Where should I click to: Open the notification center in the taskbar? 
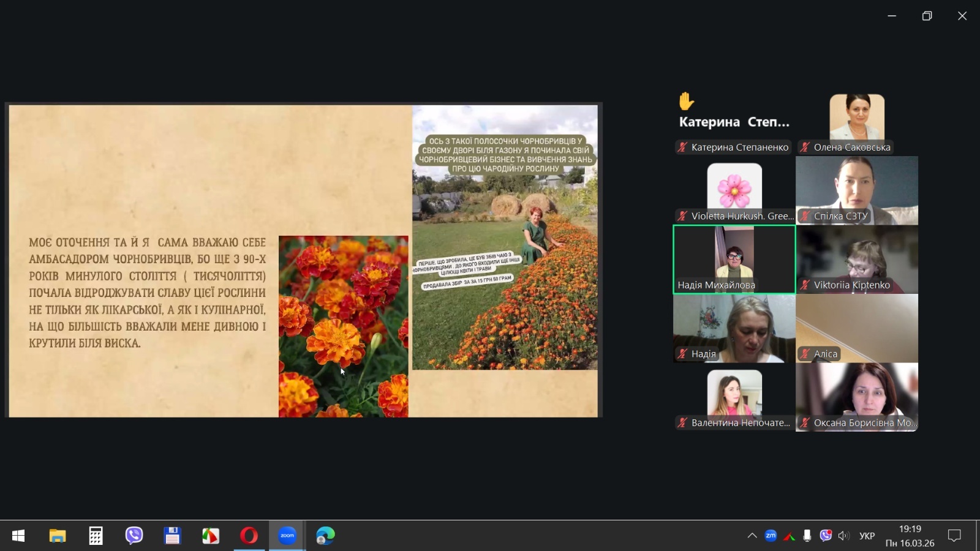[x=954, y=536]
